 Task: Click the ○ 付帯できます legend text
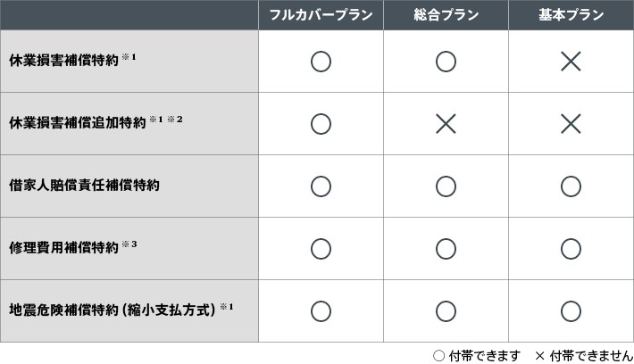pos(476,355)
